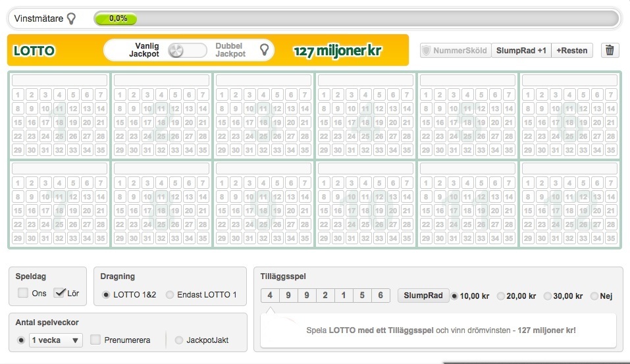Select number 22 in tenth lotto row
The height and width of the screenshot is (364, 630).
pos(324,224)
